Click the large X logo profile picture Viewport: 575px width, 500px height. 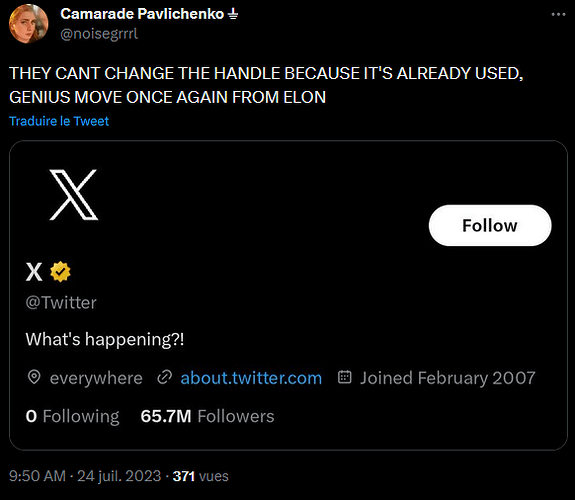coord(74,195)
